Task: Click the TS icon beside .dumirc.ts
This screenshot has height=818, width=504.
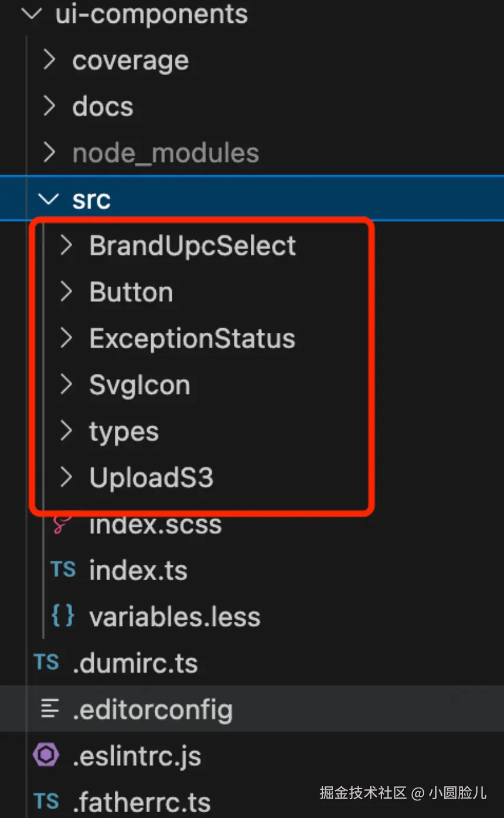Action: click(46, 663)
